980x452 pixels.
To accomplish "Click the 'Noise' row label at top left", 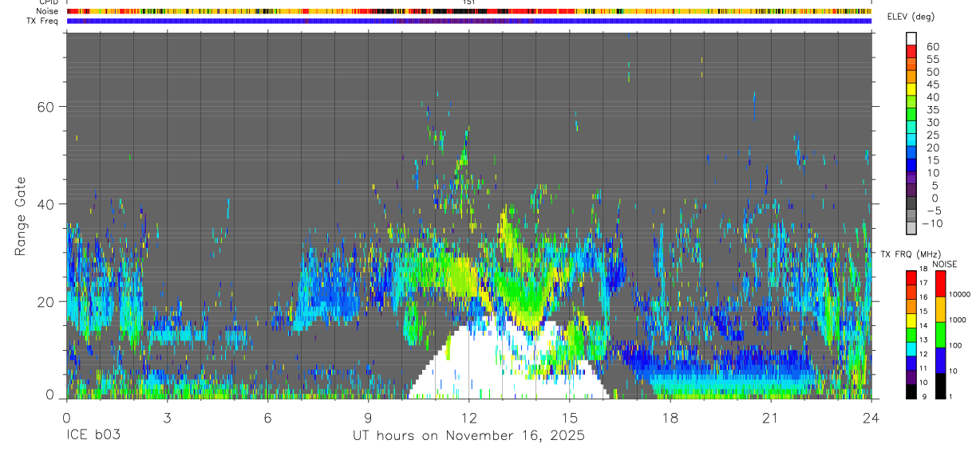I will [47, 12].
